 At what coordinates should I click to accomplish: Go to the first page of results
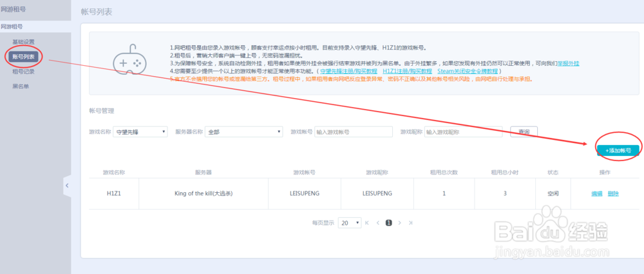point(367,223)
